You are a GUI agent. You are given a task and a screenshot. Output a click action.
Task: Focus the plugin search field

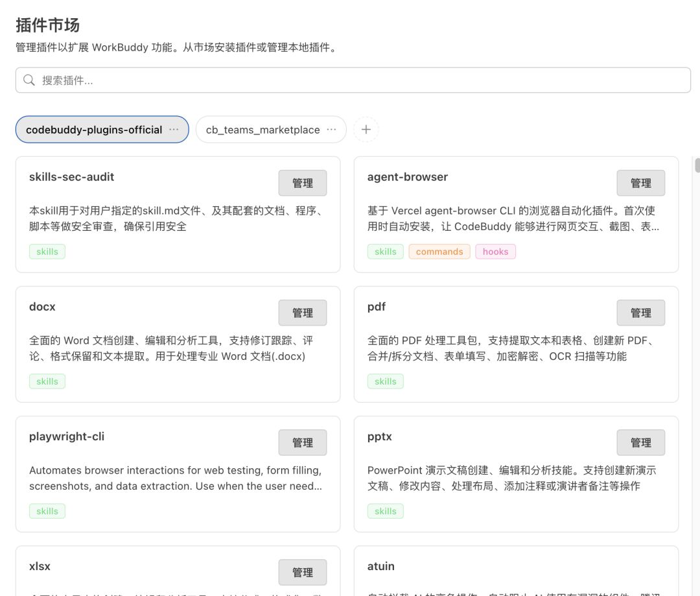click(353, 80)
